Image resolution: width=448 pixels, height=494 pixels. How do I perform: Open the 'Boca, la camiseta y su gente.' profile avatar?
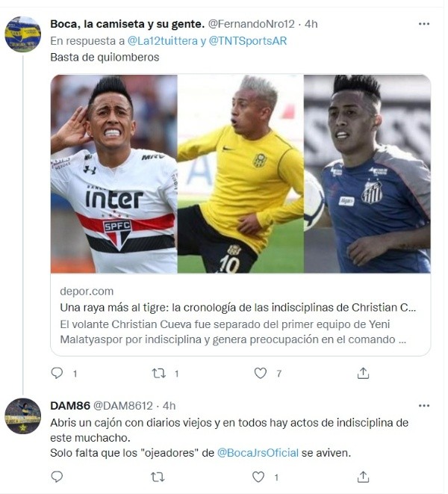[23, 34]
